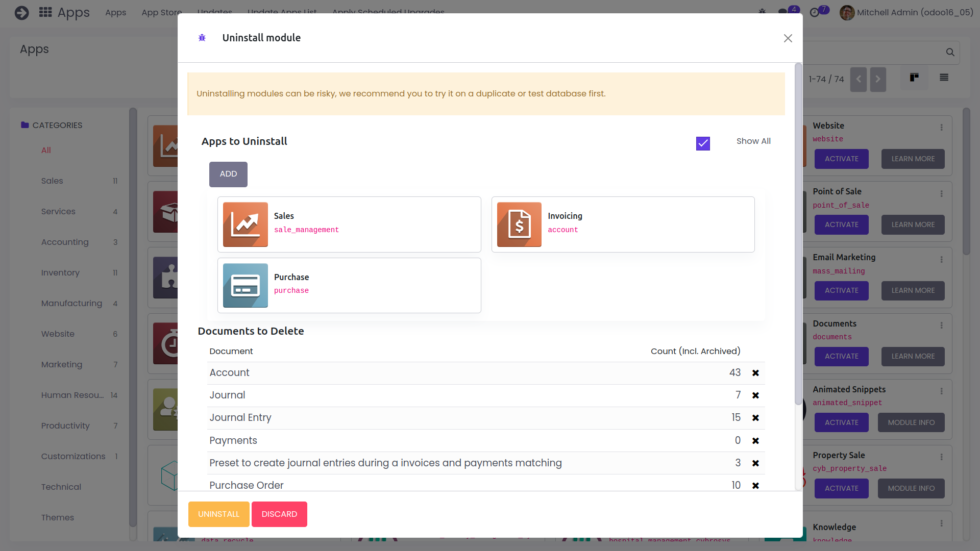Click the search magnifier icon
The image size is (980, 551).
pyautogui.click(x=950, y=52)
